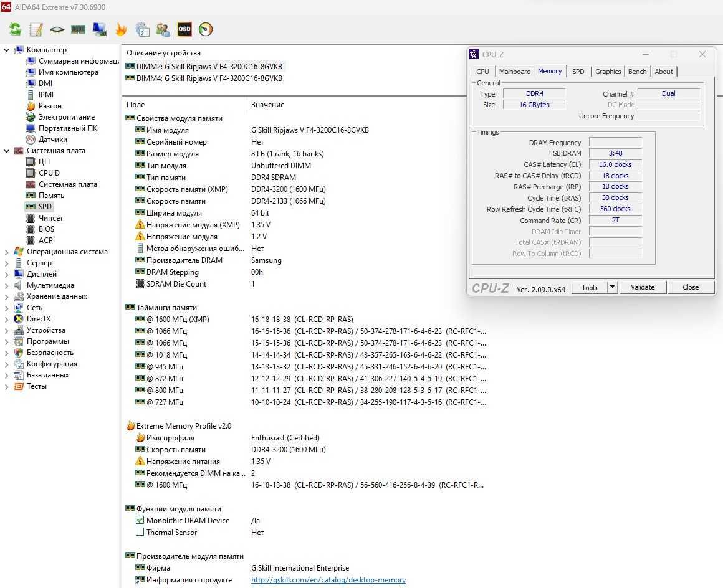The image size is (723, 588).
Task: Open the benchmark gauge toolbar icon
Action: click(x=206, y=29)
